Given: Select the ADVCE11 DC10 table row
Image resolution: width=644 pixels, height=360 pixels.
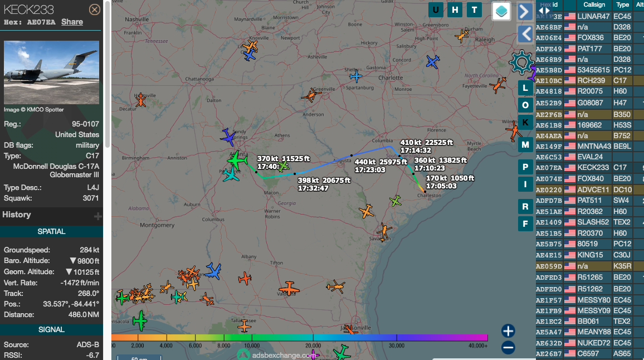Looking at the screenshot, I should (x=590, y=189).
